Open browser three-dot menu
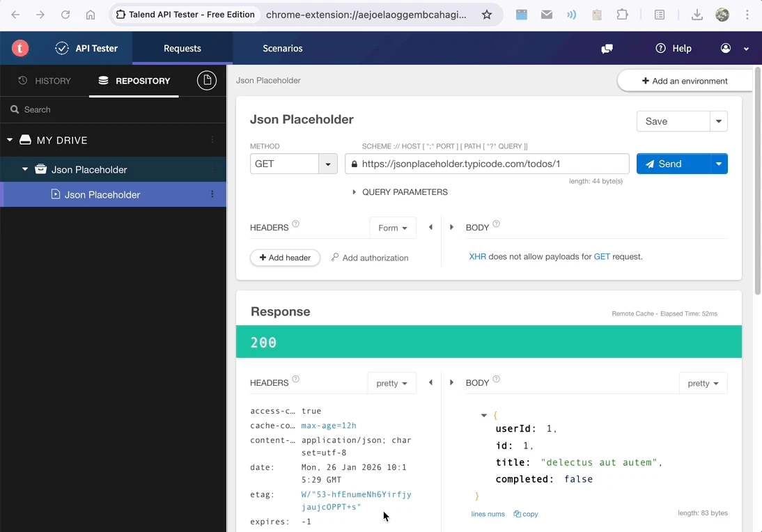The image size is (762, 532). click(747, 15)
